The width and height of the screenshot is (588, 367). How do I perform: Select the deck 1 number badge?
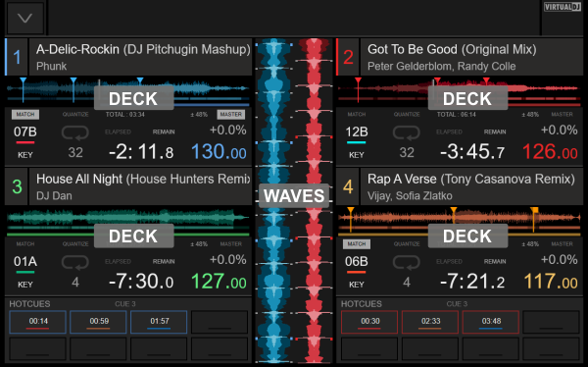(x=17, y=57)
